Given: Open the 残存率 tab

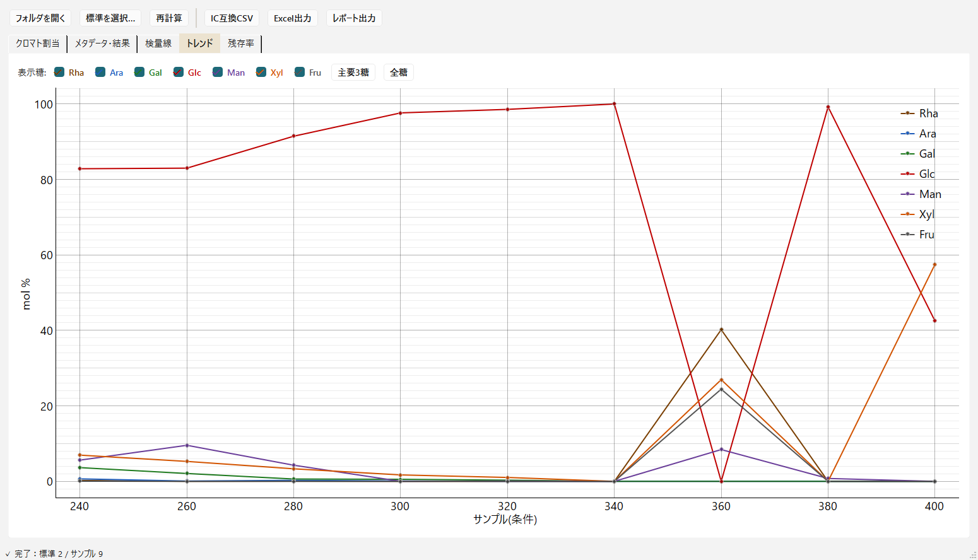Looking at the screenshot, I should coord(241,44).
